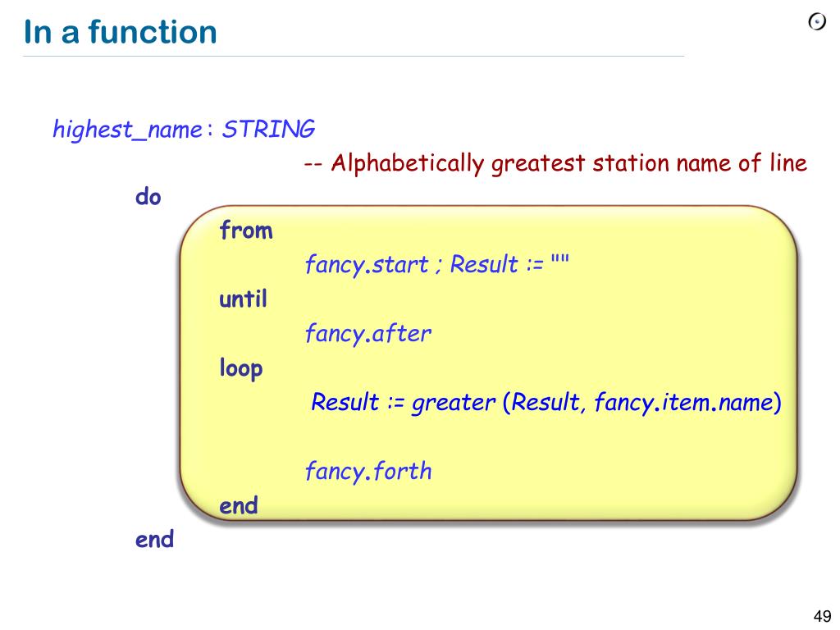The width and height of the screenshot is (840, 630).
Task: Click the 'fancy.forth' instruction
Action: pos(368,472)
